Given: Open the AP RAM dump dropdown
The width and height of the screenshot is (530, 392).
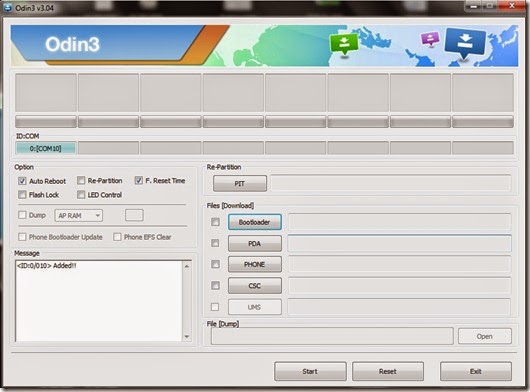Looking at the screenshot, I should coord(79,216).
